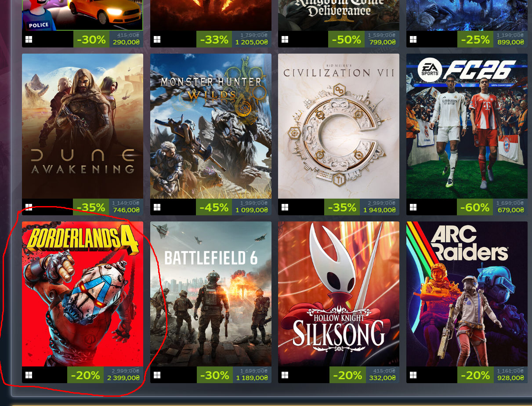Image resolution: width=532 pixels, height=406 pixels.
Task: Open the Kingdom Come Deliverance capsule
Action: (x=339, y=15)
